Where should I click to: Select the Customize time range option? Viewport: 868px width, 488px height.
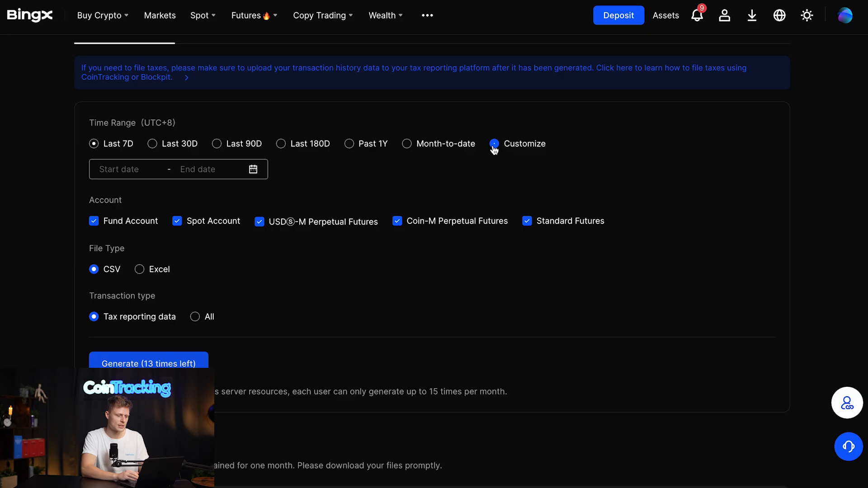[x=518, y=144]
